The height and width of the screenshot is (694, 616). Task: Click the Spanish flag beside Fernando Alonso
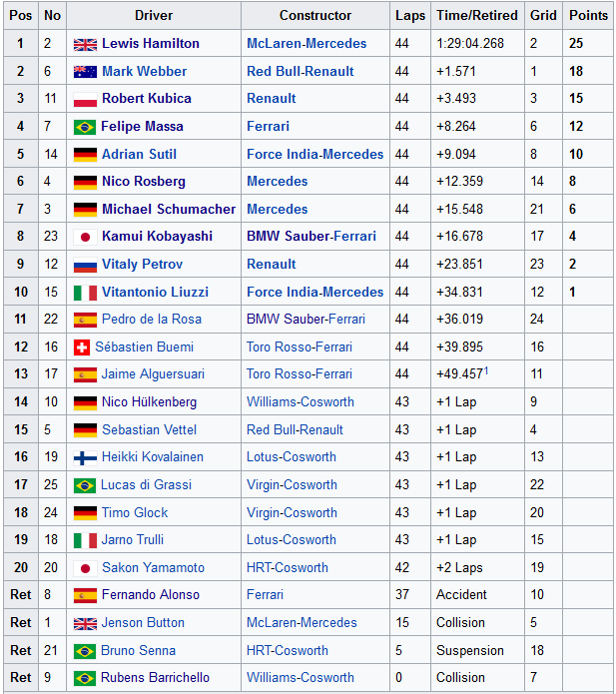pyautogui.click(x=85, y=595)
